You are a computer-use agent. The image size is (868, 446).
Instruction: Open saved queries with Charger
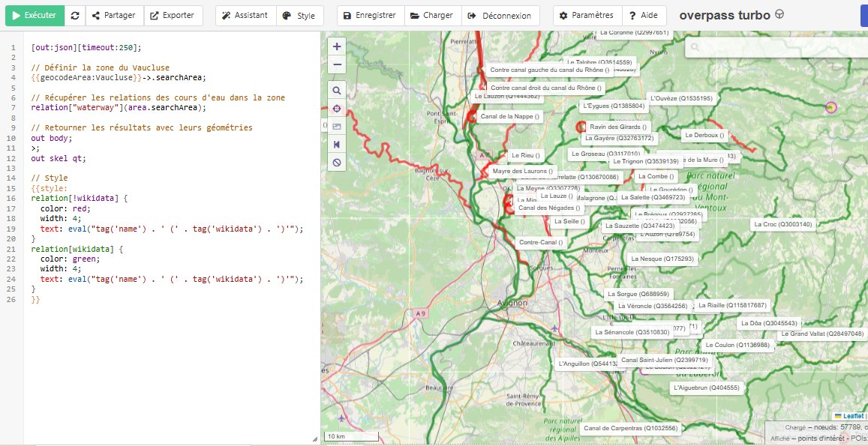point(432,16)
